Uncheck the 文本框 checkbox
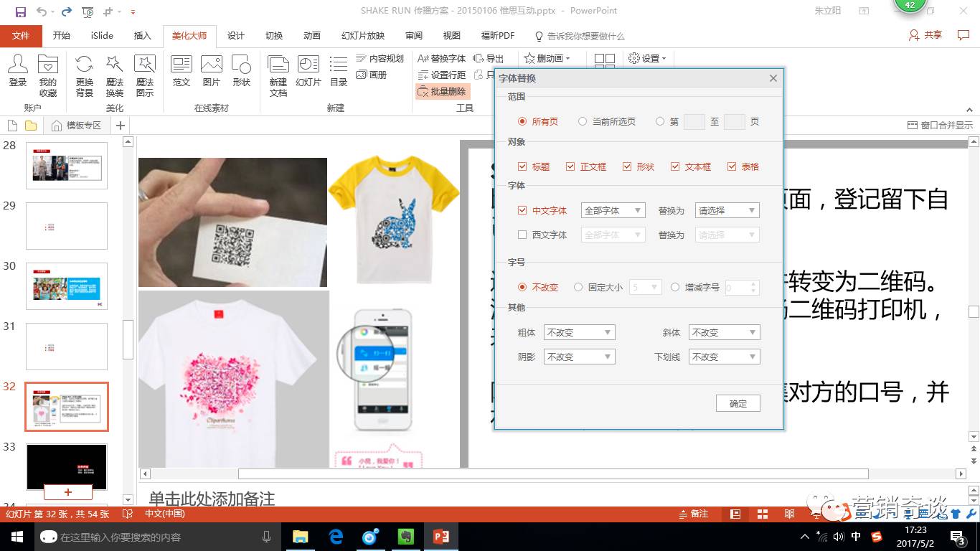 tap(675, 166)
